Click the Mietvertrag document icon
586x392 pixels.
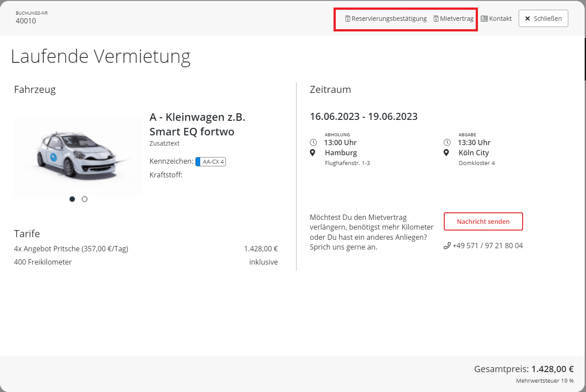(436, 19)
